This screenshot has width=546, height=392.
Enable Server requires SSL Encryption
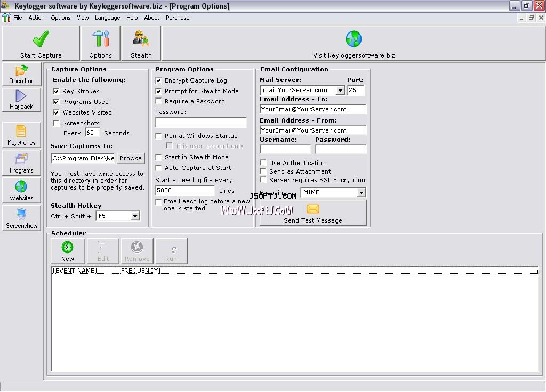[x=263, y=180]
